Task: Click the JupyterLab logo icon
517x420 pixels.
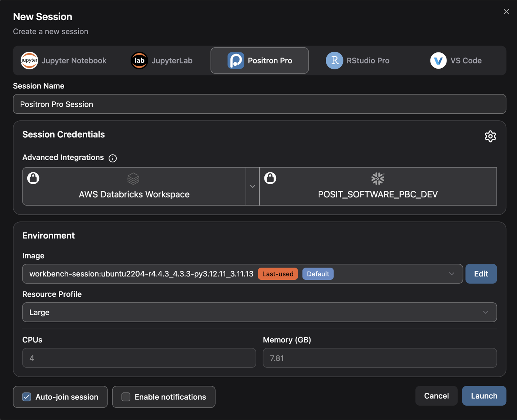Action: coord(139,61)
